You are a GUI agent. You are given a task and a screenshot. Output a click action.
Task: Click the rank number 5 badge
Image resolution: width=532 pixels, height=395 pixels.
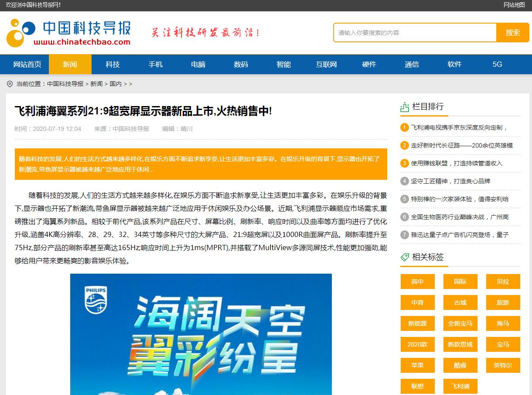click(x=405, y=199)
